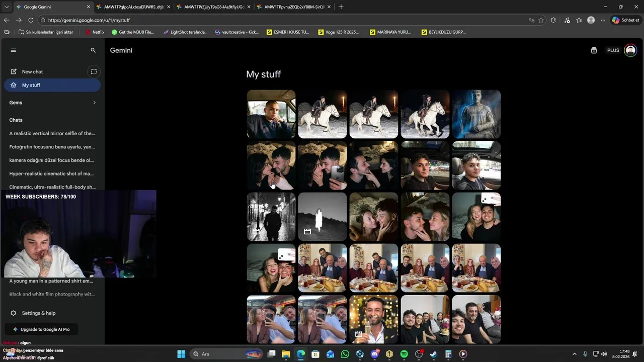
Task: Click the stacked tray icon left of PLUS
Action: [x=594, y=50]
